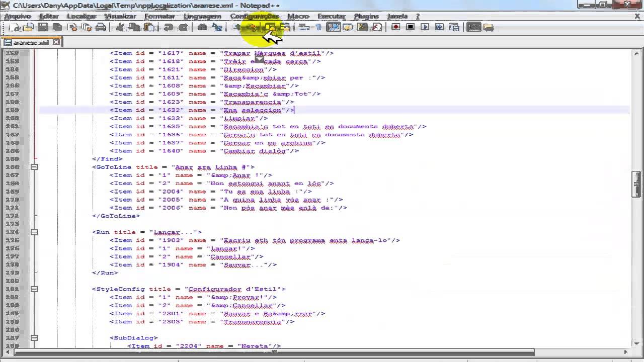Open the Visualizar menu

point(120,16)
